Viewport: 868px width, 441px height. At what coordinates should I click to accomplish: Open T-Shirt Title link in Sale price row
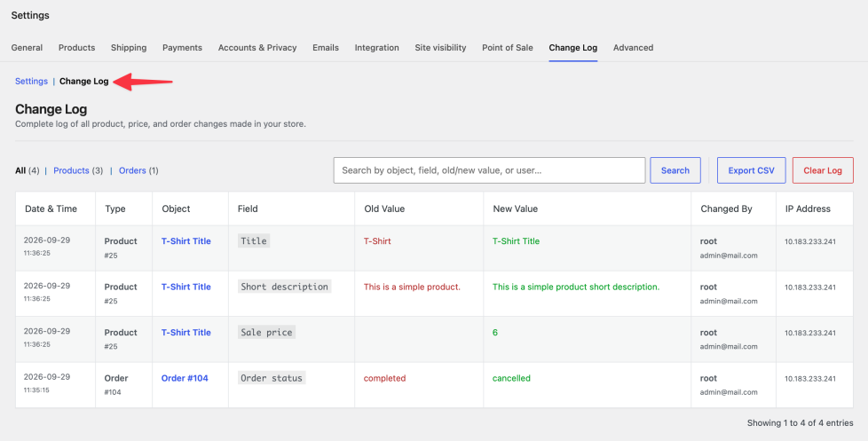point(186,333)
